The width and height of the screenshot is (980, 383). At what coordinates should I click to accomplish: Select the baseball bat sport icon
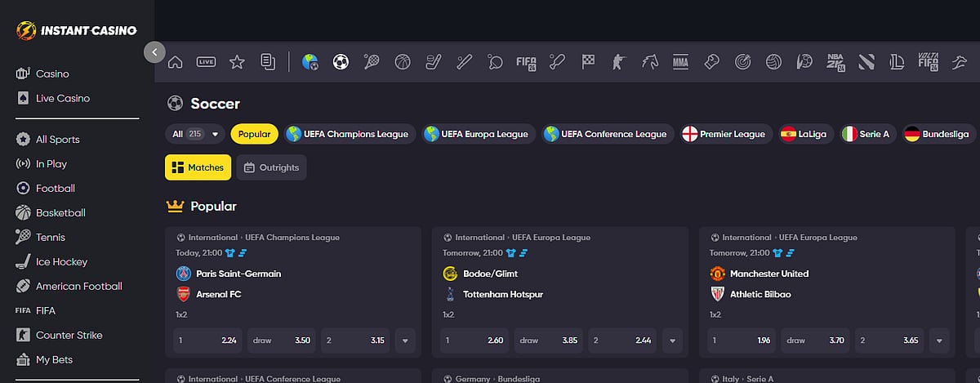point(465,61)
